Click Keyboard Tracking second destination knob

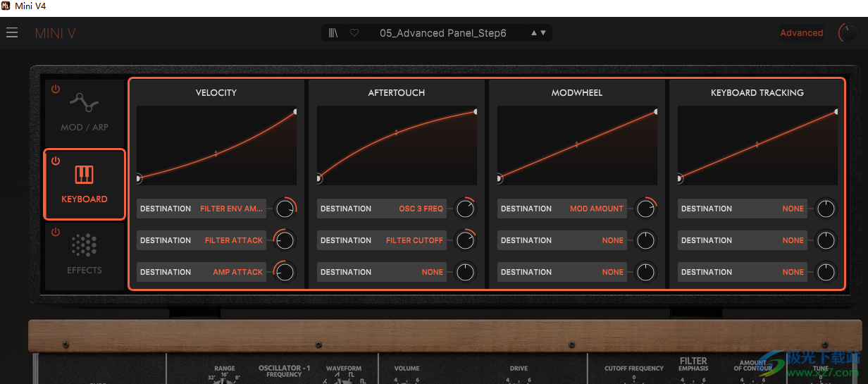pyautogui.click(x=826, y=240)
